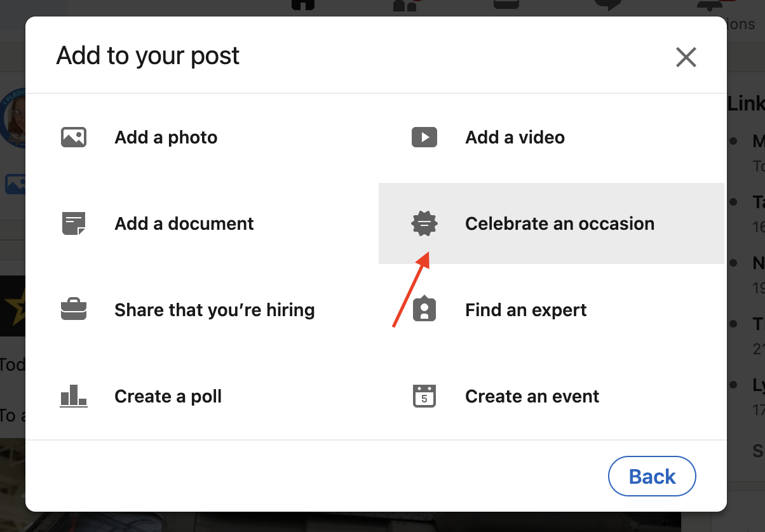Viewport: 765px width, 532px height.
Task: Select "Celebrate an occasion" text
Action: (559, 223)
